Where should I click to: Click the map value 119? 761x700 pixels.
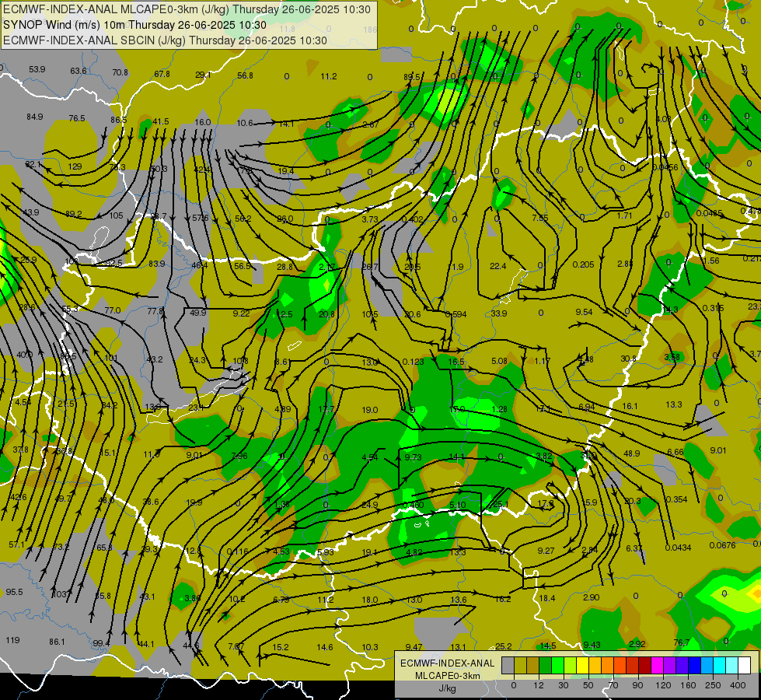[x=12, y=640]
